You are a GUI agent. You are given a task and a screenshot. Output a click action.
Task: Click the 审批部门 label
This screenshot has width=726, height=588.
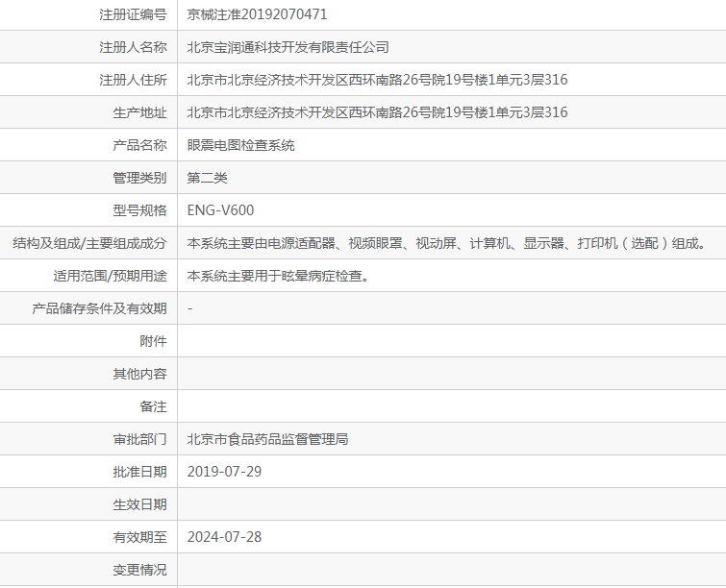[139, 439]
